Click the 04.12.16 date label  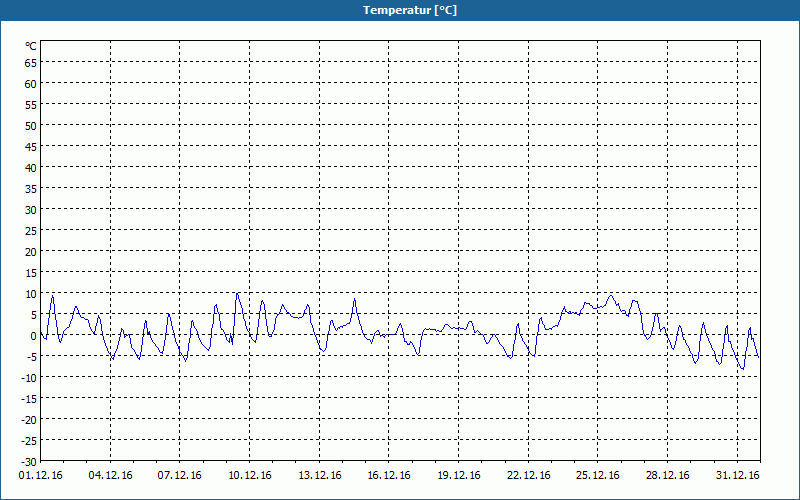(x=110, y=476)
